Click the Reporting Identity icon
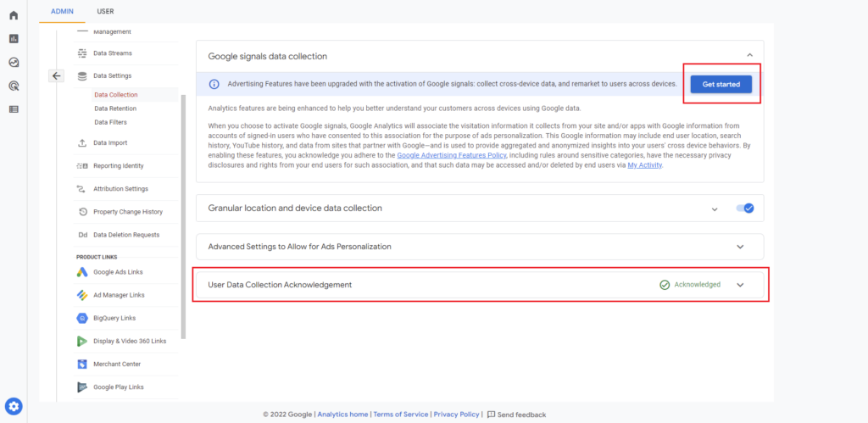868x423 pixels. point(82,166)
